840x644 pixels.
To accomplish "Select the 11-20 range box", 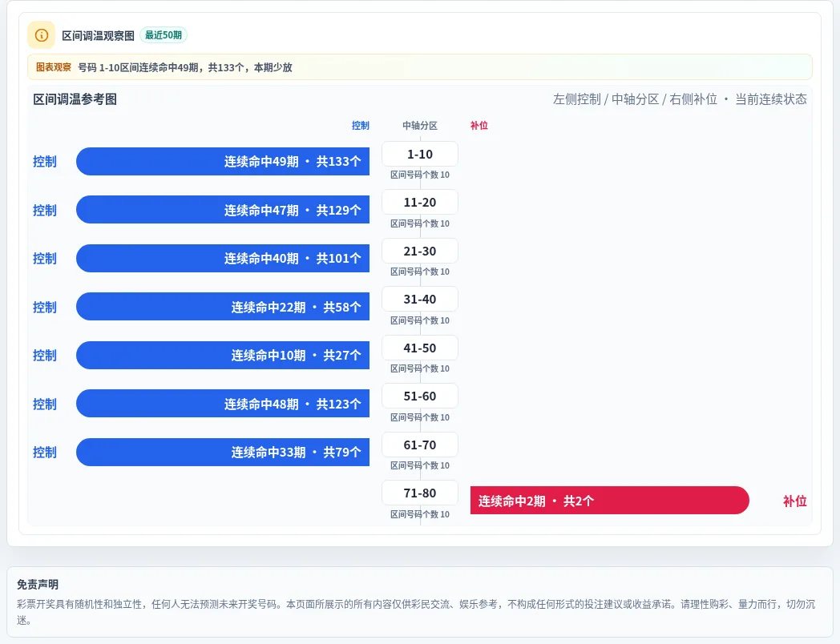I will [x=420, y=203].
